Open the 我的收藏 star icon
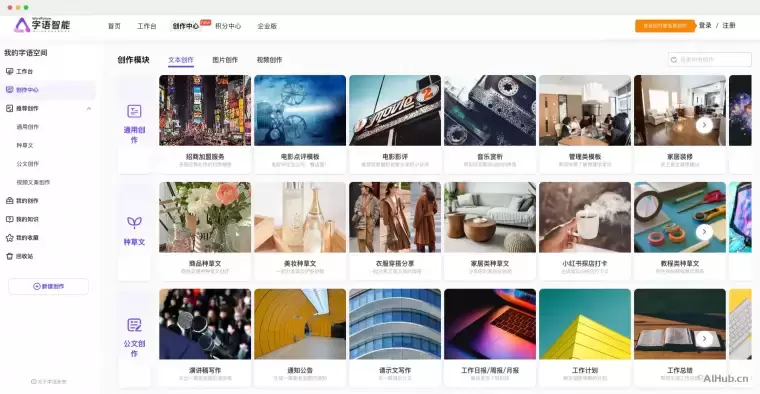This screenshot has height=394, width=760. 9,237
